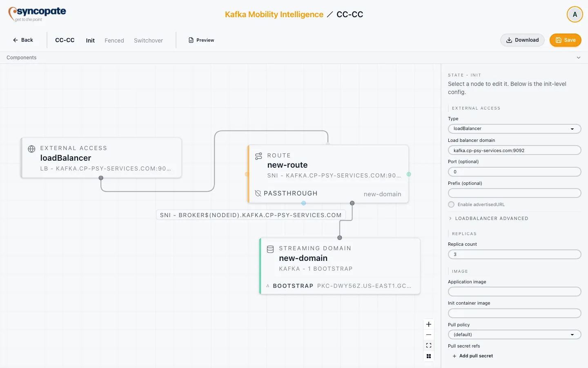Click the database icon on Streaming Domain node
The image size is (588, 368).
pyautogui.click(x=270, y=249)
